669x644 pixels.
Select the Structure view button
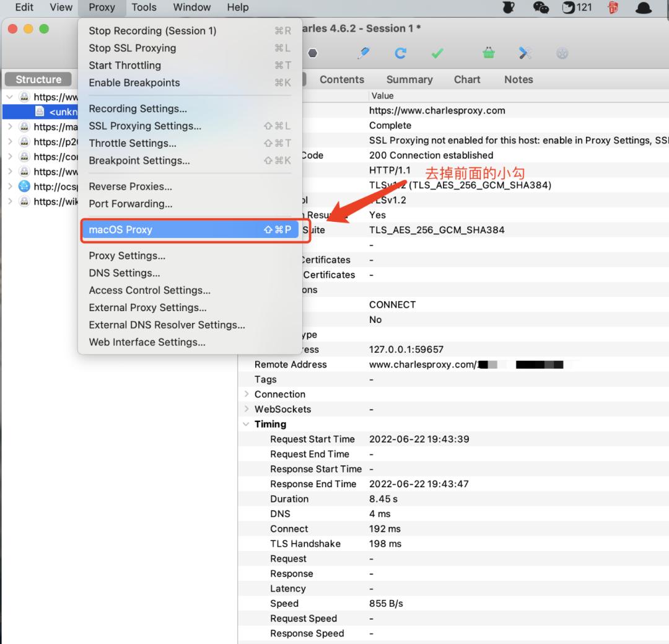38,79
